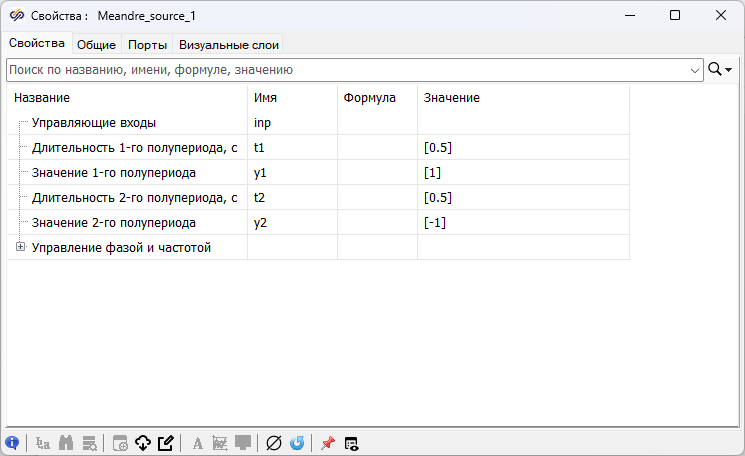Select the t1 value cell showing [0.5]
This screenshot has width=745, height=456.
point(522,147)
